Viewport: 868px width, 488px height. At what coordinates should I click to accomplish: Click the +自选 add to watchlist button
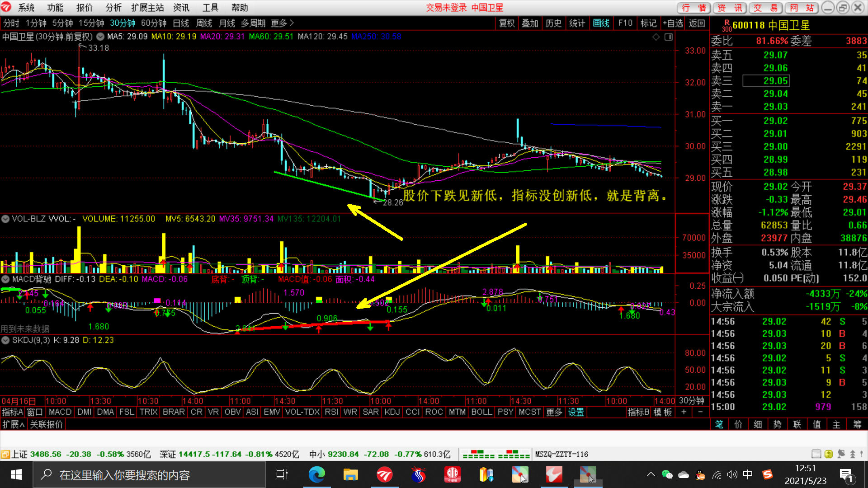tap(673, 23)
